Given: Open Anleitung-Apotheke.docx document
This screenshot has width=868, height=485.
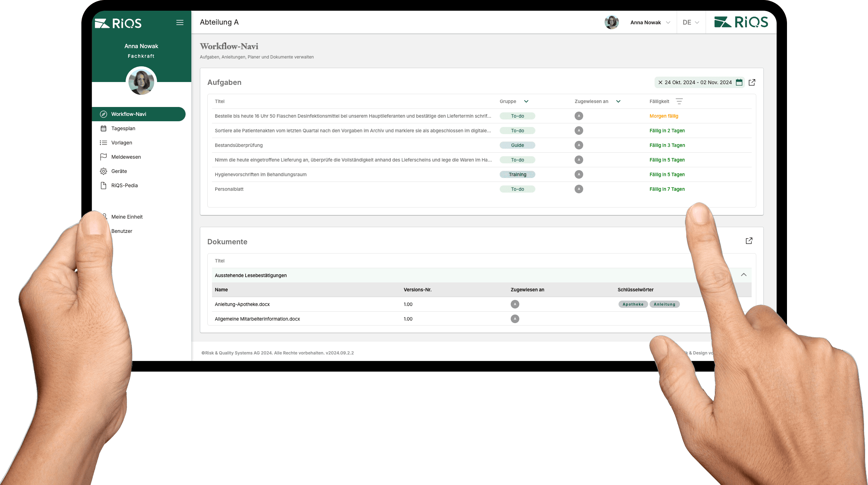Looking at the screenshot, I should click(242, 304).
